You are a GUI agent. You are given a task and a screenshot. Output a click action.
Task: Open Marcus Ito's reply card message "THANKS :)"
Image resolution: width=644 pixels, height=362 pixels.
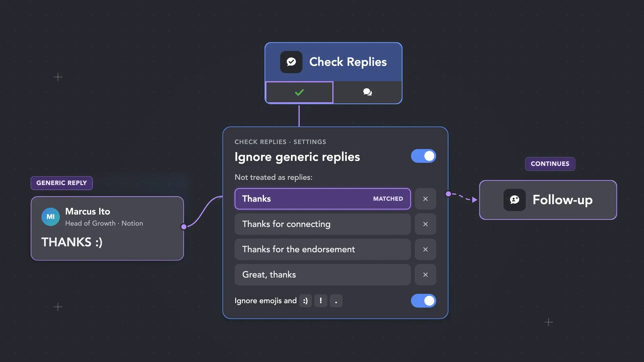72,242
